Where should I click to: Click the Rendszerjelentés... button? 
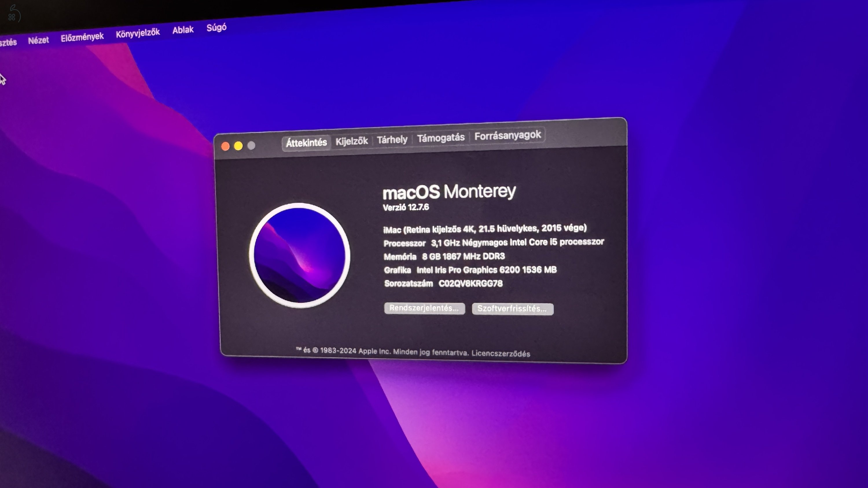[x=424, y=308]
